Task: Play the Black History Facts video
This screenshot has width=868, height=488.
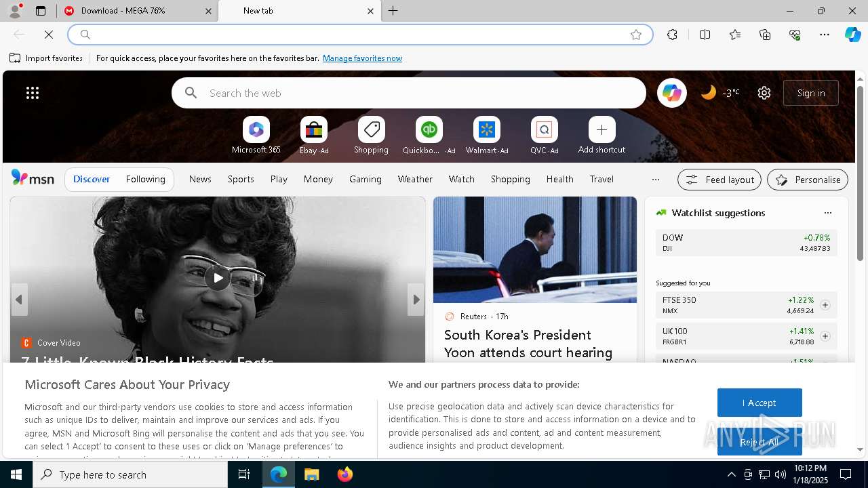Action: pyautogui.click(x=218, y=278)
